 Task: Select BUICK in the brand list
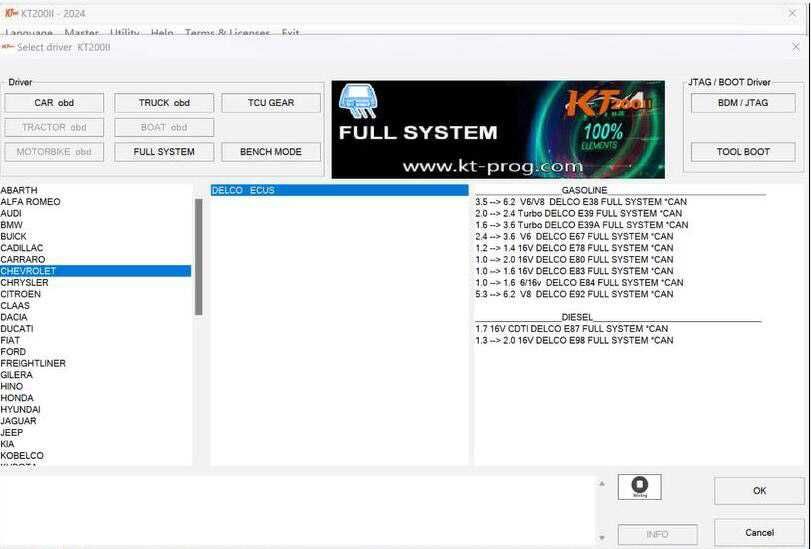coord(96,236)
